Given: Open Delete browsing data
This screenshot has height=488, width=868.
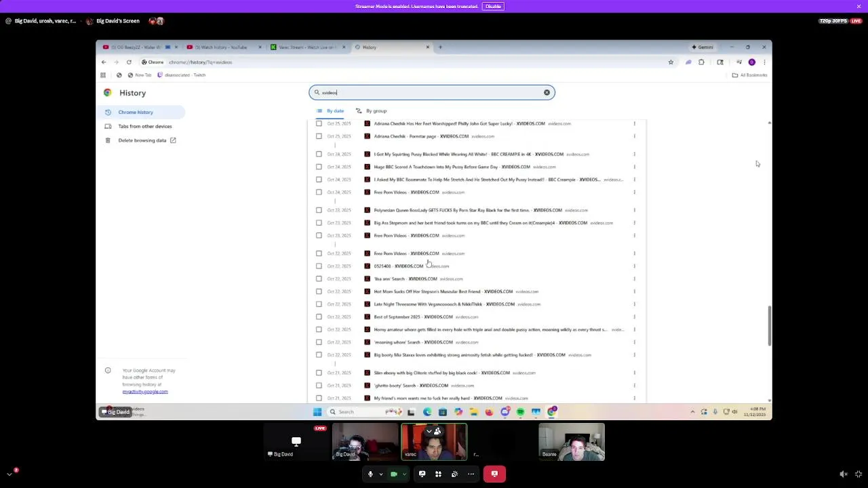Looking at the screenshot, I should click(140, 140).
